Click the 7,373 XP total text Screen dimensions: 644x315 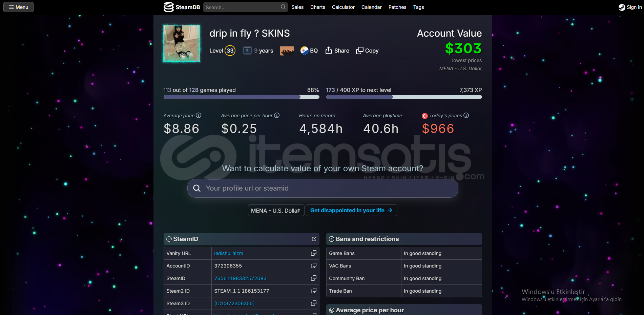point(471,90)
